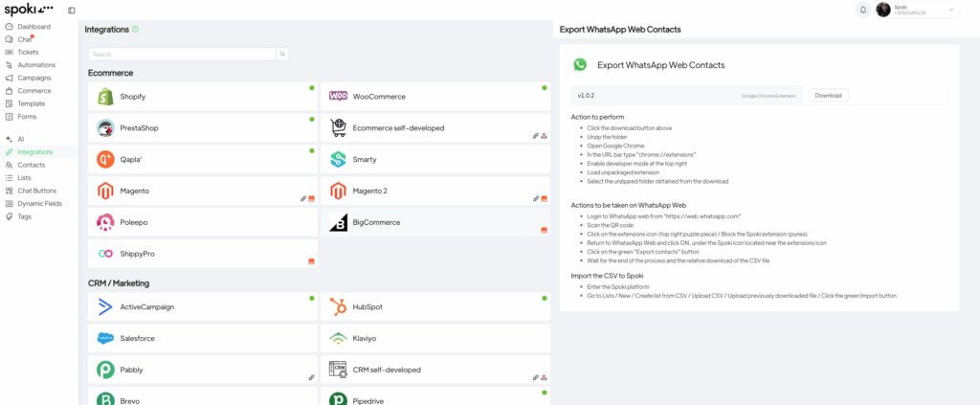
Task: Open the Chat section in sidebar
Action: pyautogui.click(x=25, y=39)
